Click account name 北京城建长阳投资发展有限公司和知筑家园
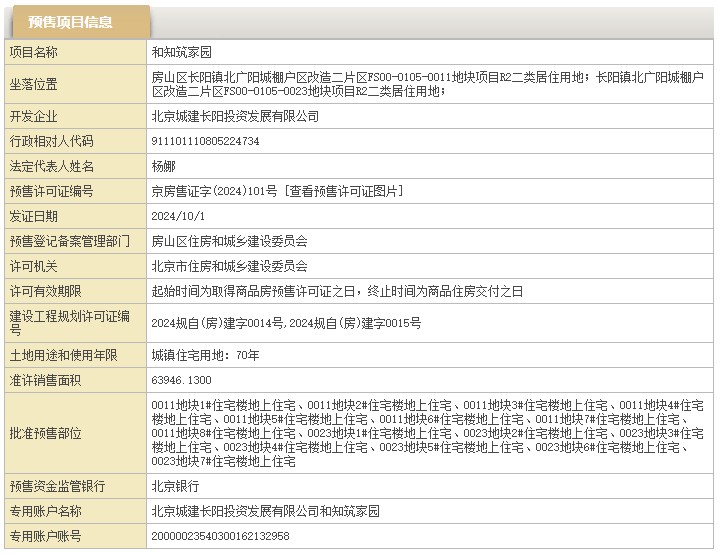 click(265, 511)
